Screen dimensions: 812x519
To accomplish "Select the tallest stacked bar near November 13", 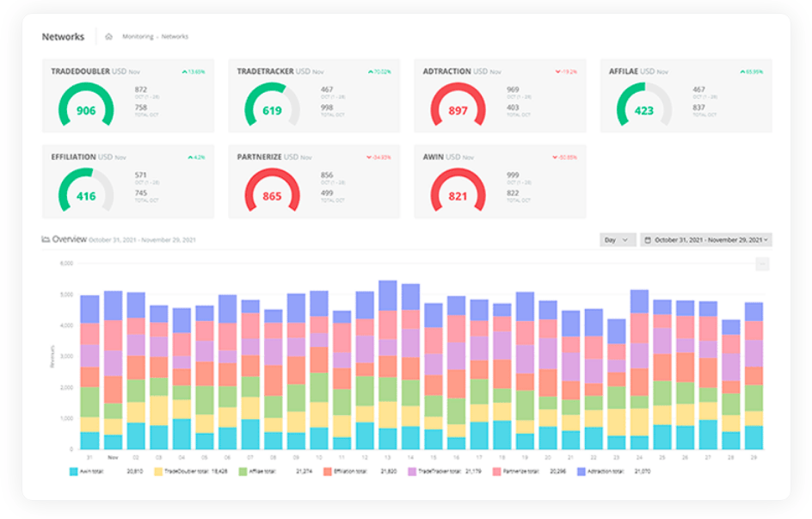I will pyautogui.click(x=388, y=361).
